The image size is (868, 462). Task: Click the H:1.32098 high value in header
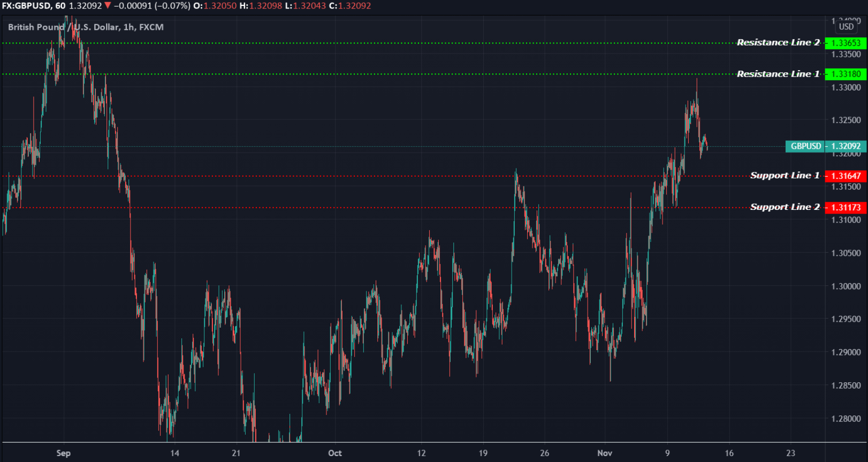(x=260, y=6)
